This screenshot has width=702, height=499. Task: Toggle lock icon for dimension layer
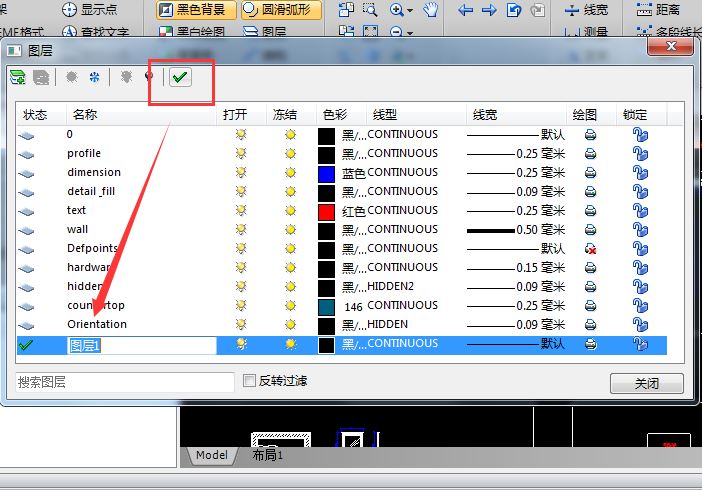pos(640,173)
